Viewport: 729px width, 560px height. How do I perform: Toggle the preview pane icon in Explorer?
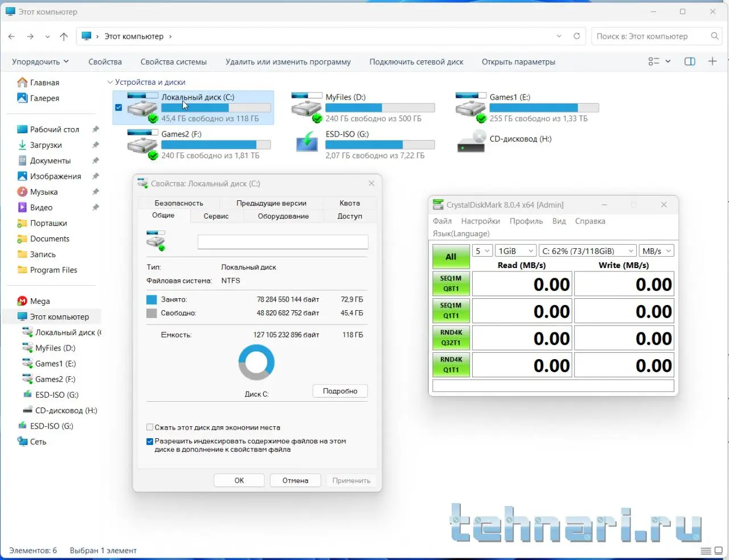[690, 61]
